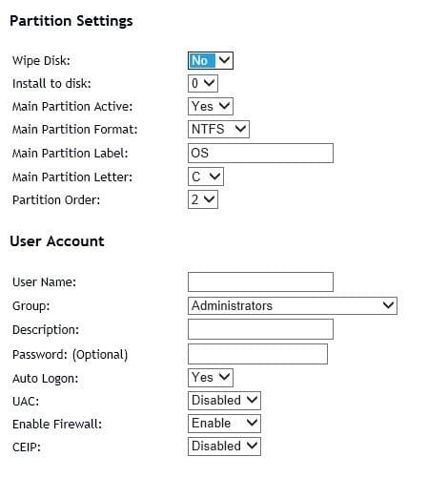Click the Partition Settings heading
The height and width of the screenshot is (478, 448).
pos(71,21)
